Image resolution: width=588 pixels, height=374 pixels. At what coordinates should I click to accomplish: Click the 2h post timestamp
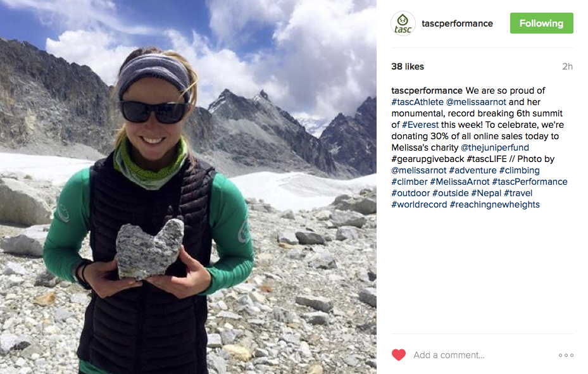click(567, 66)
